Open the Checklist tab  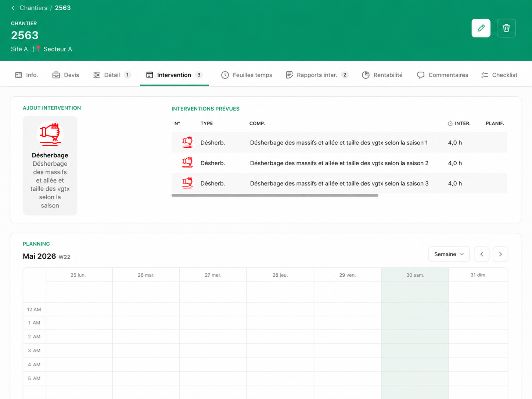click(499, 75)
